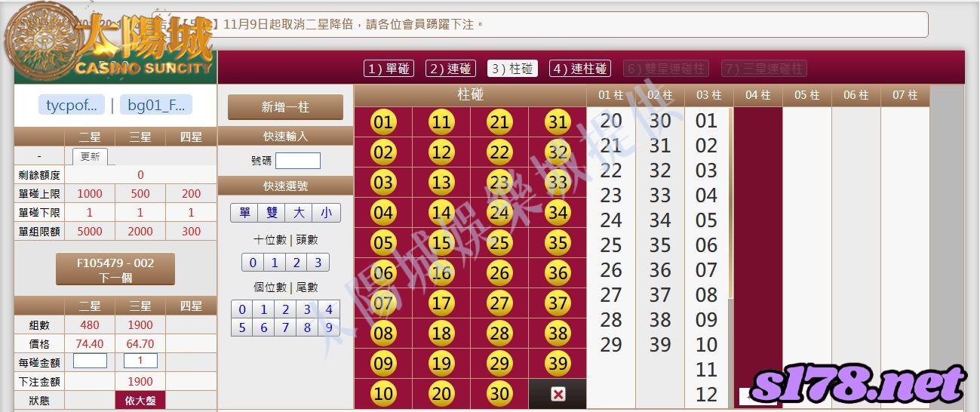This screenshot has width=980, height=412.
Task: Select number ball 11
Action: click(x=441, y=122)
